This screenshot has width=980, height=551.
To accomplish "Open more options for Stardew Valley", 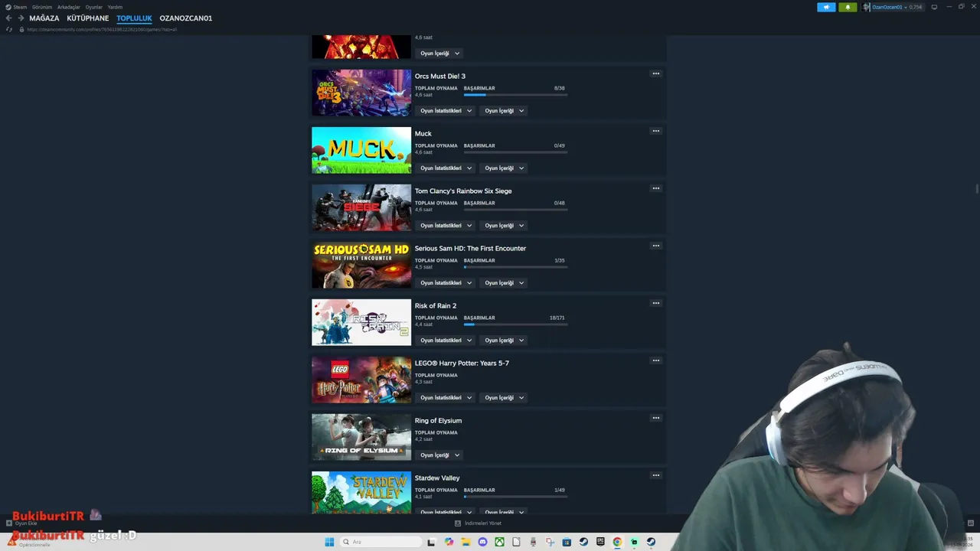I will tap(655, 475).
